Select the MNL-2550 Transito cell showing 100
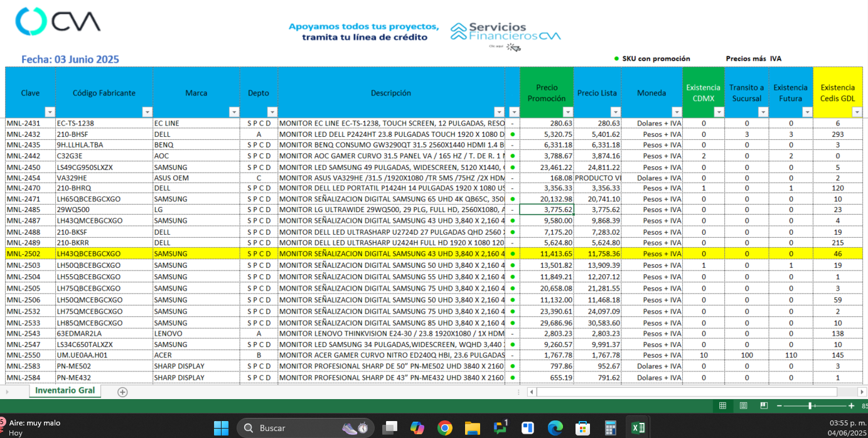868x438 pixels. (x=747, y=355)
